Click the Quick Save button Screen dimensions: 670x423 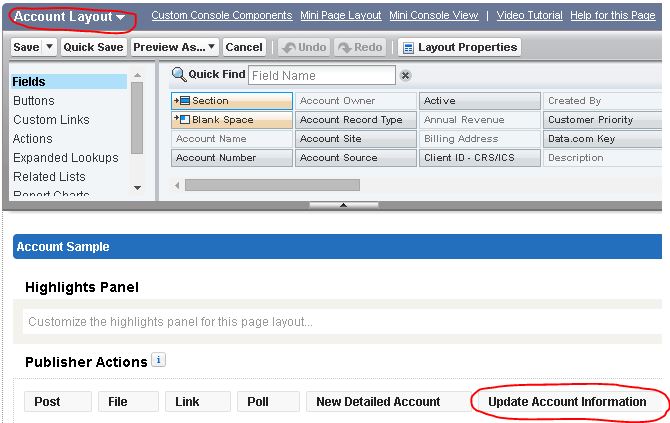94,47
